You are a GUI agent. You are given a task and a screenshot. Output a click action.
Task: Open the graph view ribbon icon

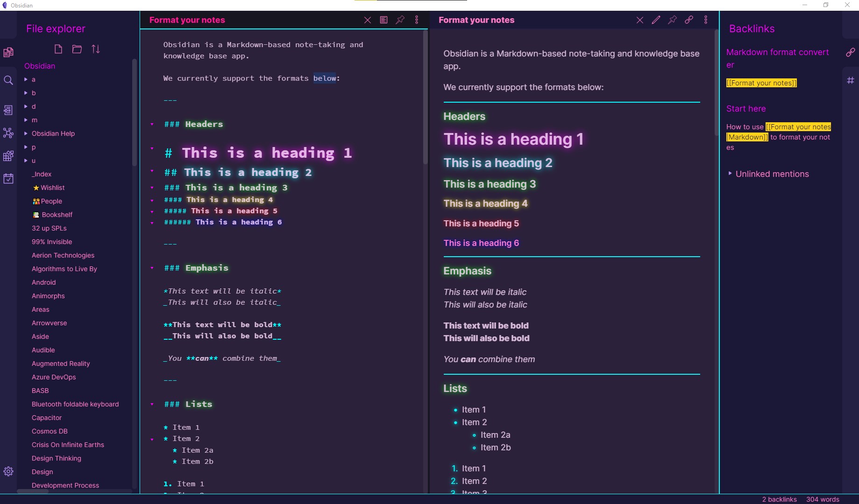(x=8, y=133)
